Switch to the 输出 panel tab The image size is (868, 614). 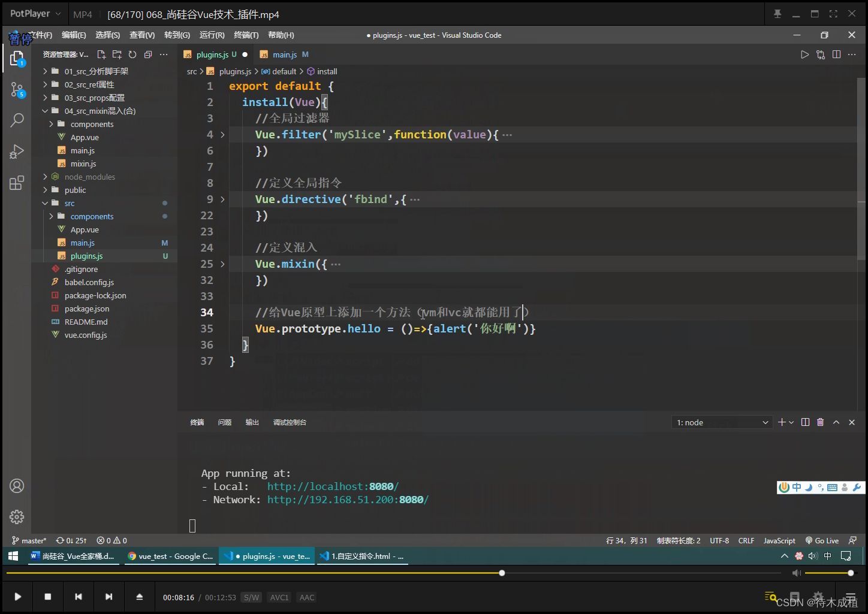[252, 422]
